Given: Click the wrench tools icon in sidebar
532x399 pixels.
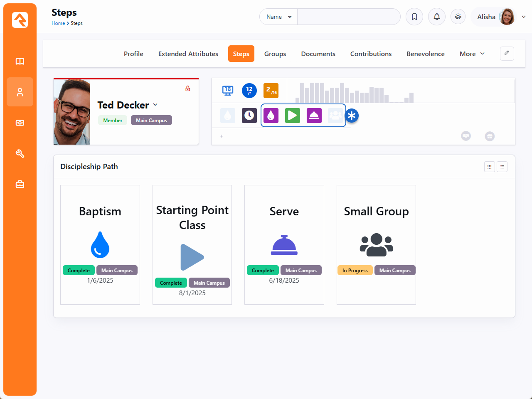Looking at the screenshot, I should click(x=20, y=154).
